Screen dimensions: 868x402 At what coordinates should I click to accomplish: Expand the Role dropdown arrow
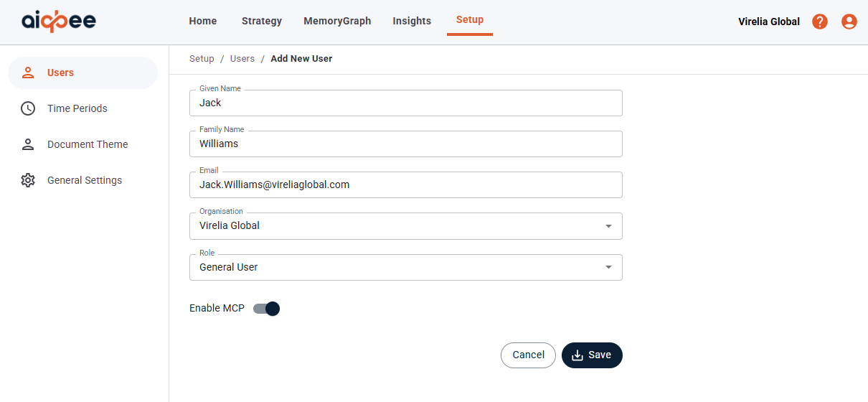(608, 267)
